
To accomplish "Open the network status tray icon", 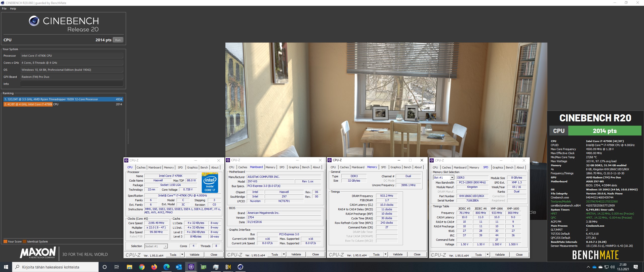I will coord(607,267).
